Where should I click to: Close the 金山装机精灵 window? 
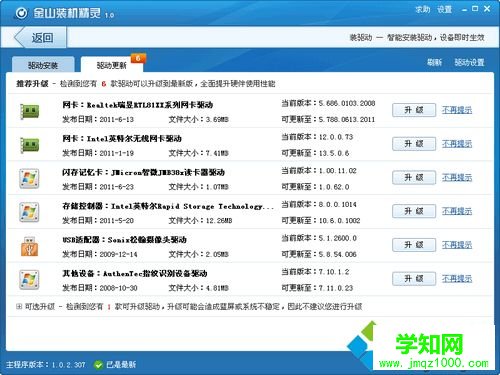click(x=487, y=9)
